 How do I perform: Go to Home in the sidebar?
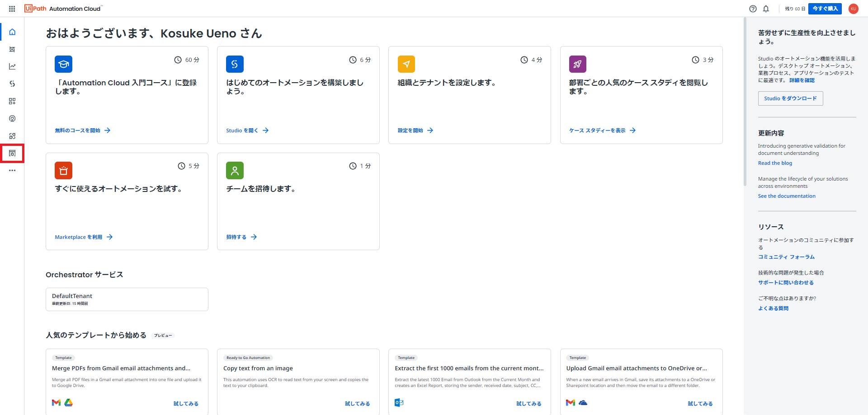pyautogui.click(x=12, y=32)
